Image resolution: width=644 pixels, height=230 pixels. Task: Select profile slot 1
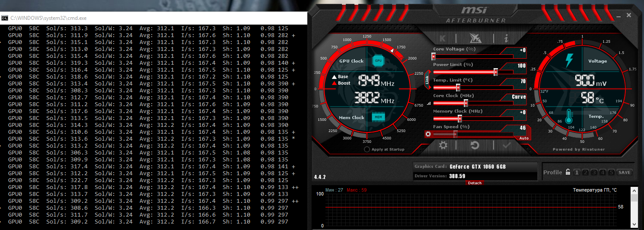(577, 173)
